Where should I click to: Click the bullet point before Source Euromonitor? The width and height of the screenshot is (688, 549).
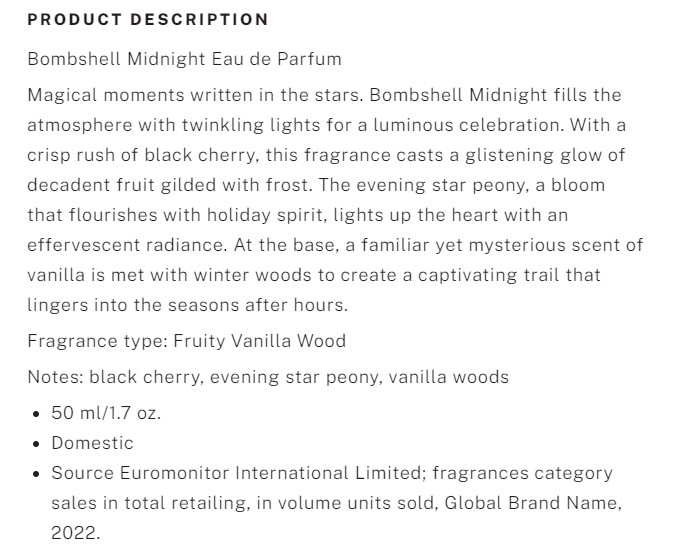tap(37, 473)
